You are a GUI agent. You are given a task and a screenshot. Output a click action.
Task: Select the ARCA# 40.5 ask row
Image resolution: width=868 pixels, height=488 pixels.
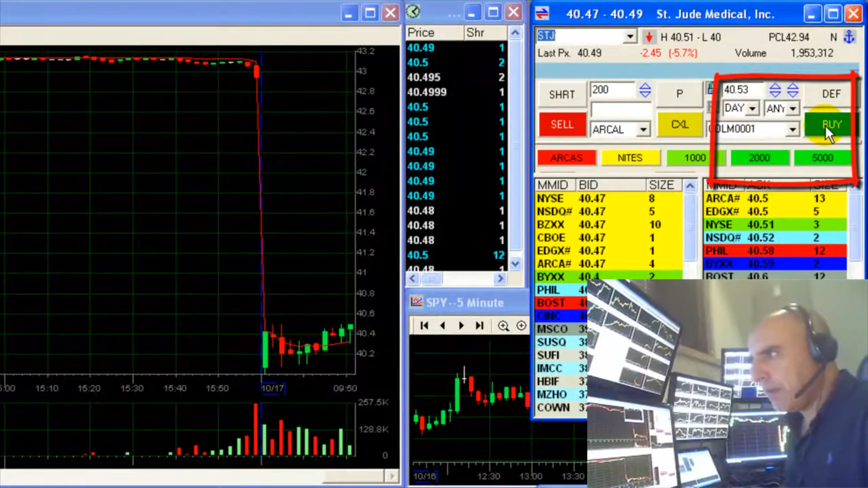click(x=775, y=198)
